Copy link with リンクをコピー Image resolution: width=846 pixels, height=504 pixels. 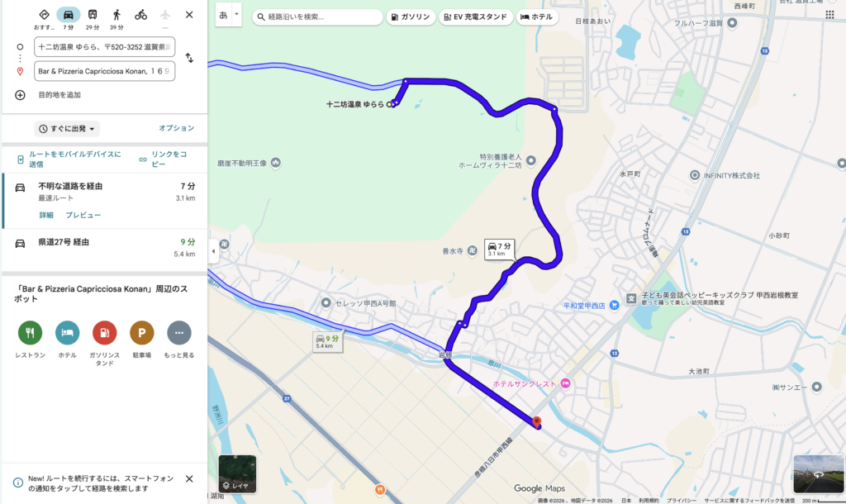click(164, 159)
